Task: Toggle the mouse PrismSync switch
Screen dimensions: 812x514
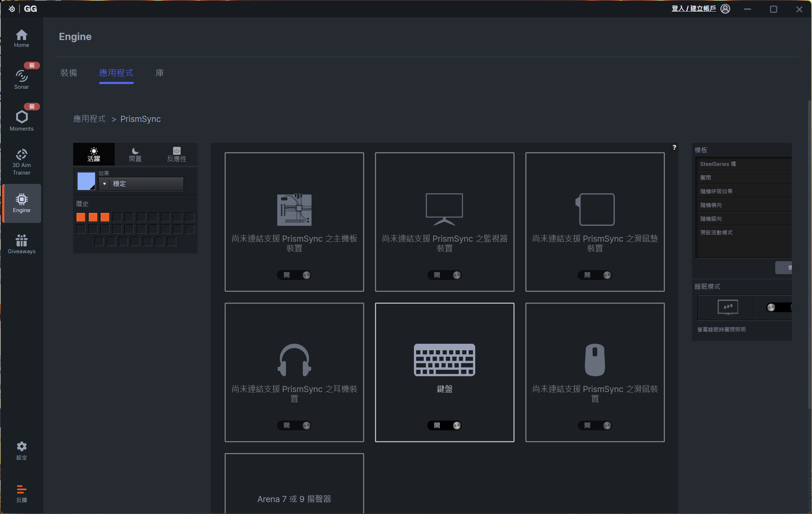Action: pos(595,425)
